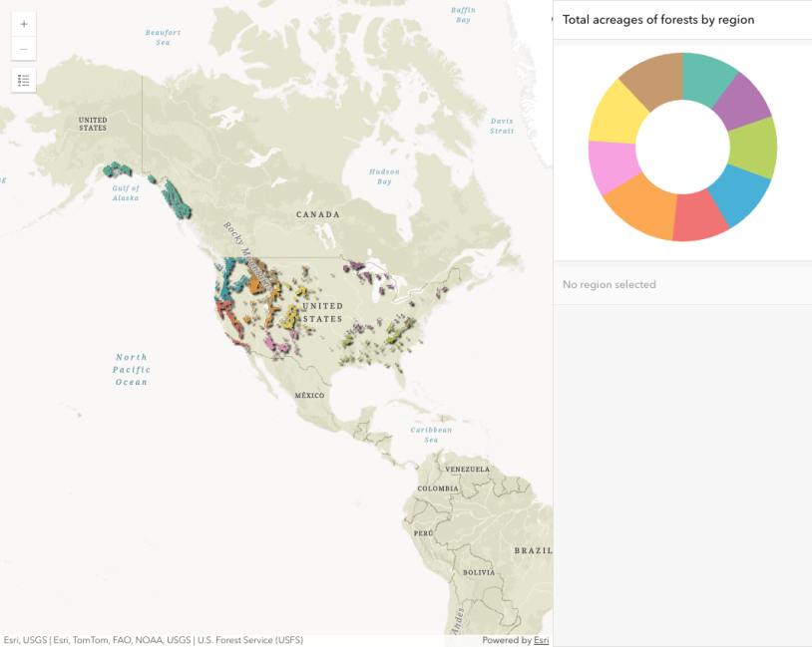Zoom out of the map

point(24,49)
